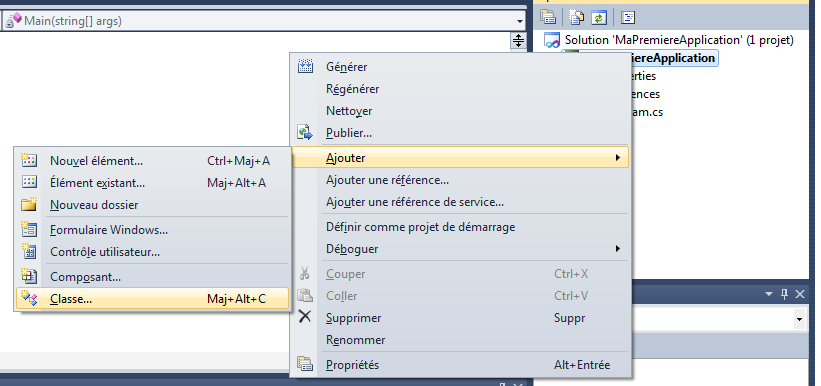Choose Ajouter une référence...
This screenshot has width=821, height=386.
pyautogui.click(x=461, y=180)
